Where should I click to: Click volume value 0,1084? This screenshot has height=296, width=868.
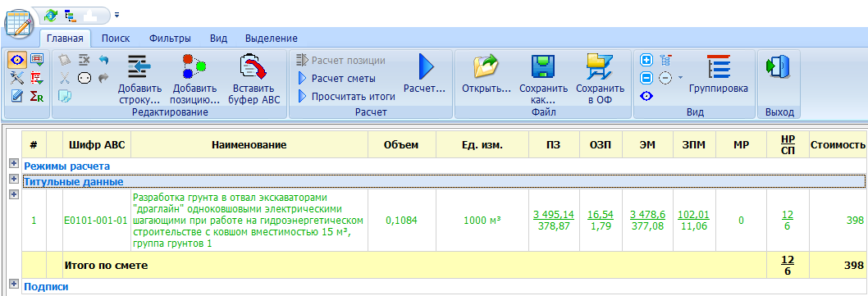[402, 221]
